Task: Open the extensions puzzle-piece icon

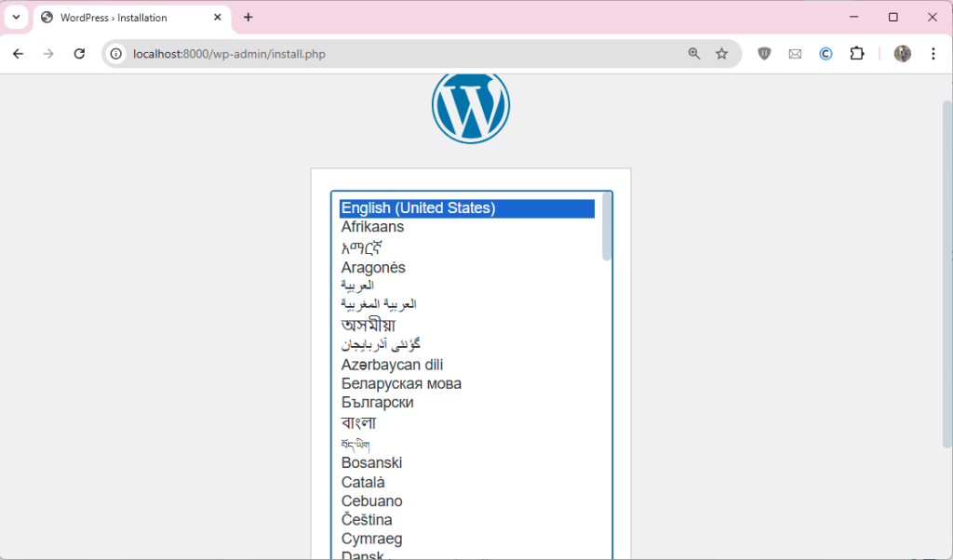Action: click(857, 54)
